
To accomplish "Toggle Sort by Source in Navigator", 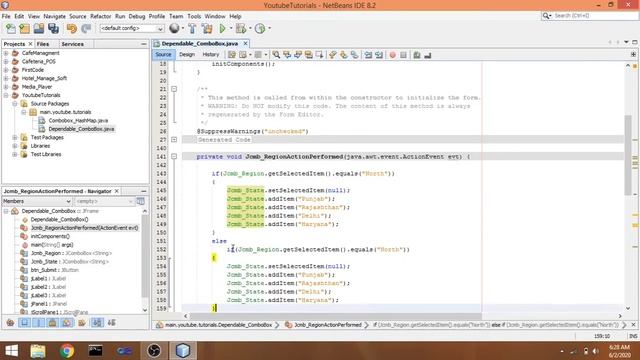I will [111, 323].
